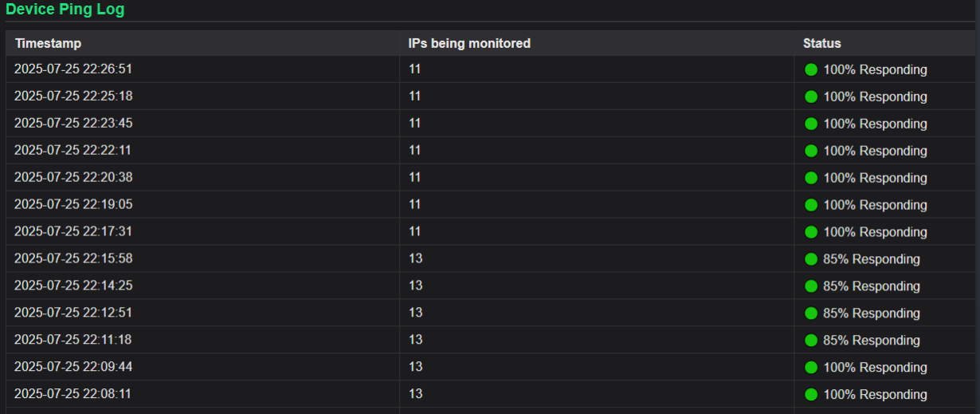
Task: Click the 85% Responding text at 22:12:51
Action: pyautogui.click(x=872, y=313)
